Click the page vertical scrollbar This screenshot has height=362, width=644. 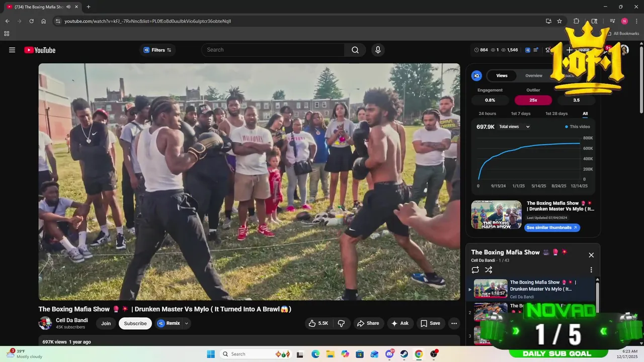641,80
